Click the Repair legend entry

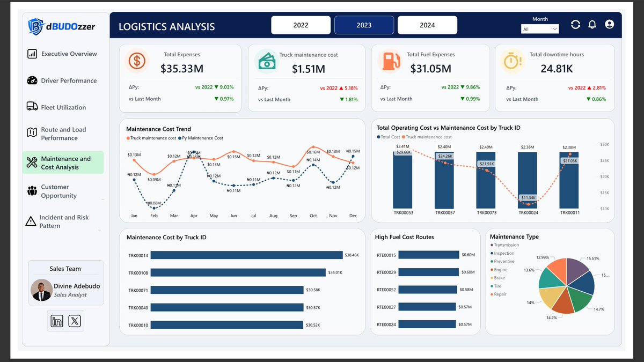click(x=498, y=294)
